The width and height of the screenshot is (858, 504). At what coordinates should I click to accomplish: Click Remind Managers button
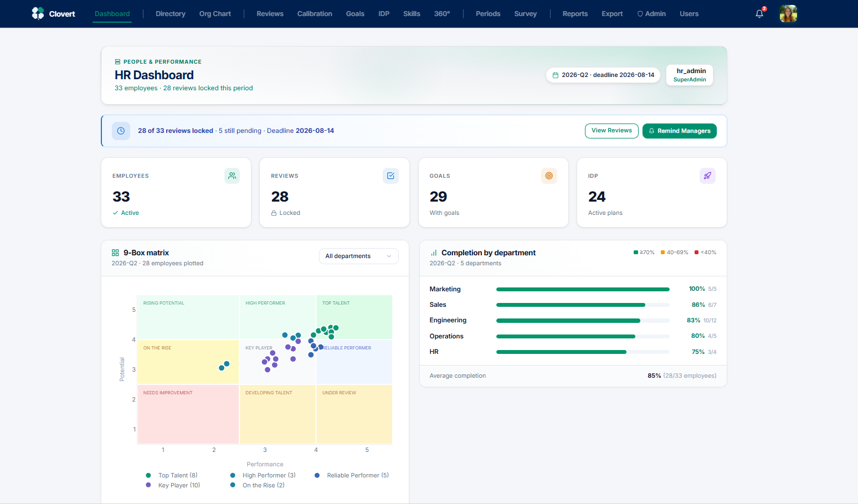pyautogui.click(x=680, y=131)
